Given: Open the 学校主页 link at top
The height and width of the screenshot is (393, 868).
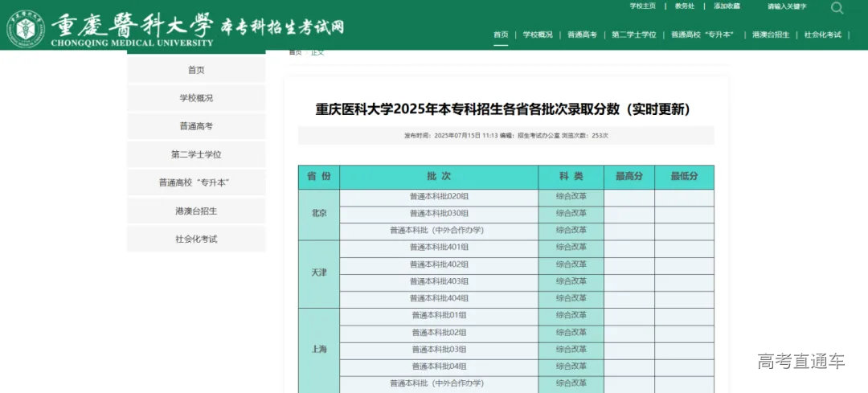Looking at the screenshot, I should pos(642,6).
